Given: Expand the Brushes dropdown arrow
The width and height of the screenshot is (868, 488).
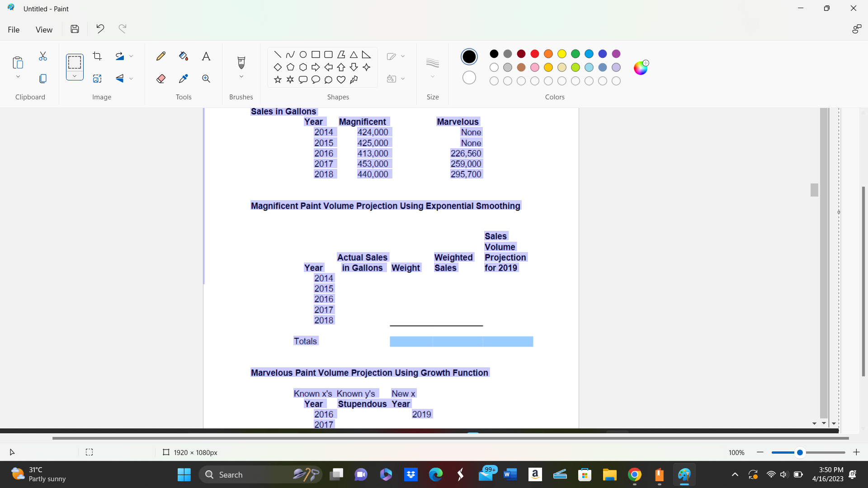Looking at the screenshot, I should point(241,77).
